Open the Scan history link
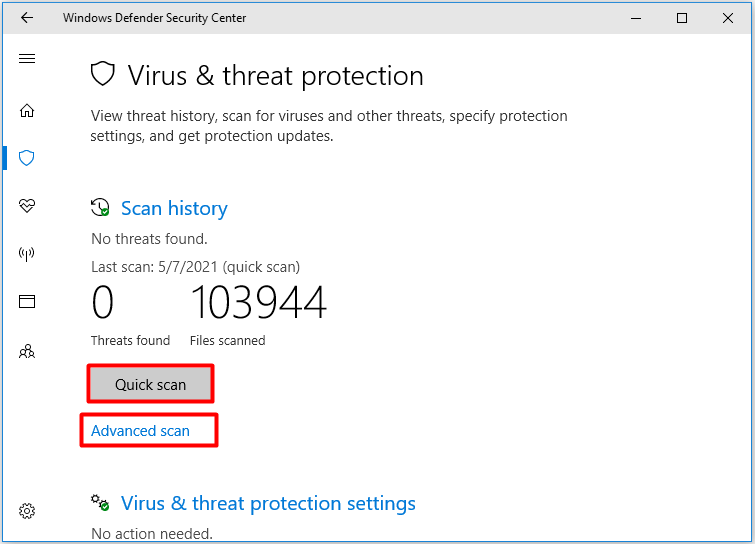The width and height of the screenshot is (755, 544). coord(174,208)
